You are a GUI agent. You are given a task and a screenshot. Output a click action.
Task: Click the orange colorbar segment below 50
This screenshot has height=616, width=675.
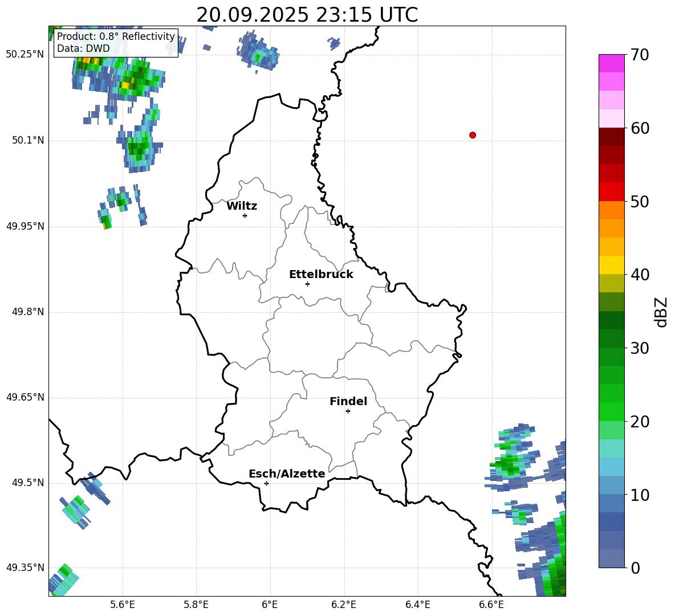pyautogui.click(x=611, y=210)
